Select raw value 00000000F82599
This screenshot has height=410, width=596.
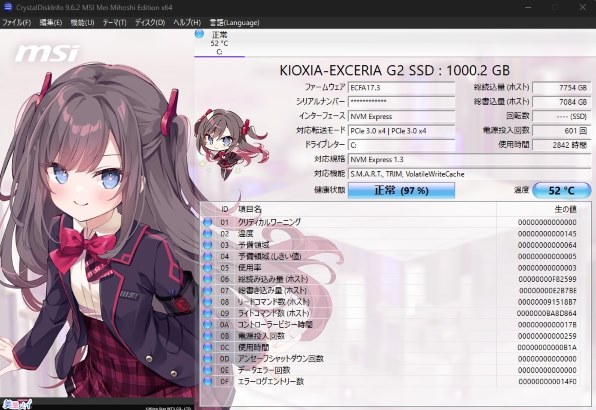pos(547,279)
